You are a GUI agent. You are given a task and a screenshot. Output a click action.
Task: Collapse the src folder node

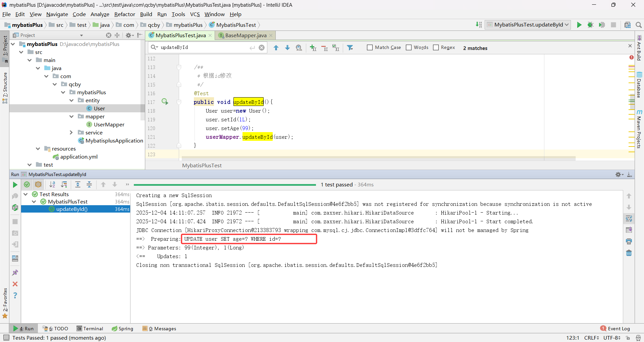click(21, 52)
